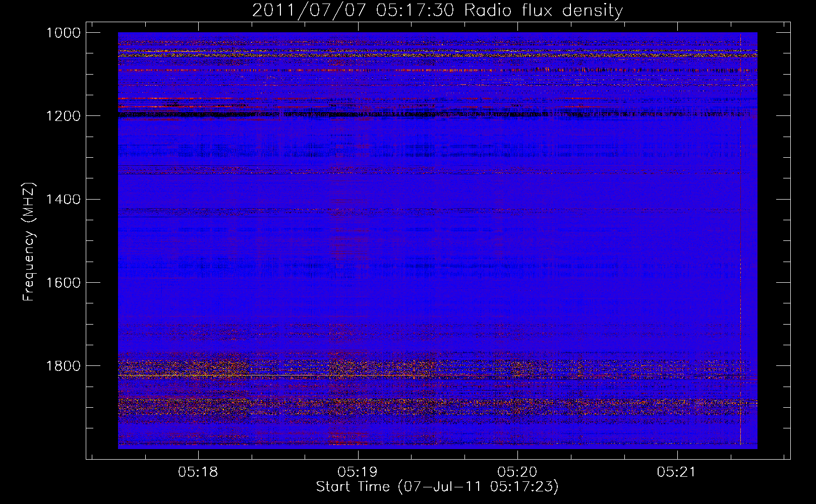This screenshot has width=816, height=504.
Task: Click the 'Start Time' axis title
Action: (353, 487)
